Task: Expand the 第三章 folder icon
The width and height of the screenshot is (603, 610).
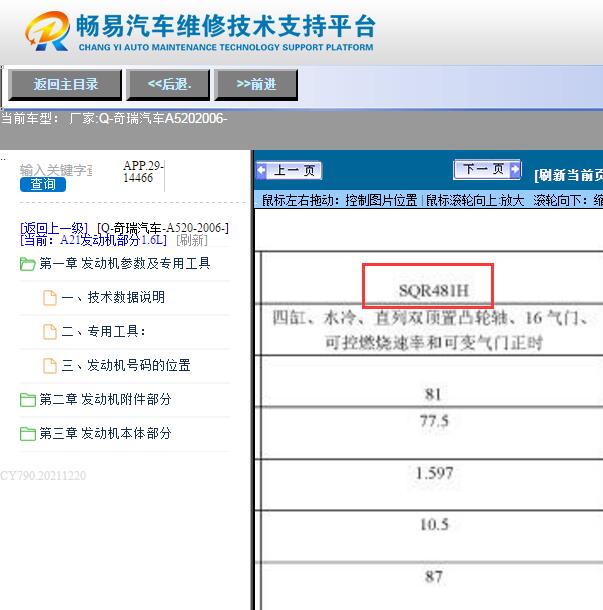Action: (x=28, y=434)
